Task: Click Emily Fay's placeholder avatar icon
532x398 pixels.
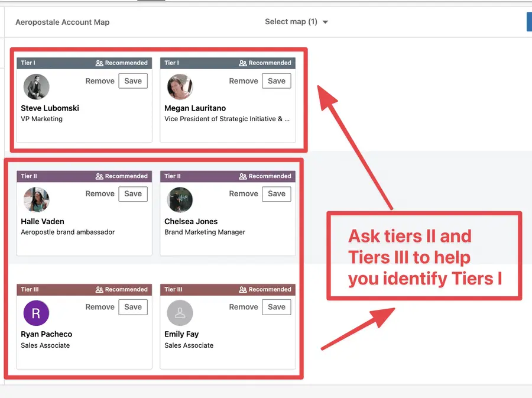Action: point(180,313)
